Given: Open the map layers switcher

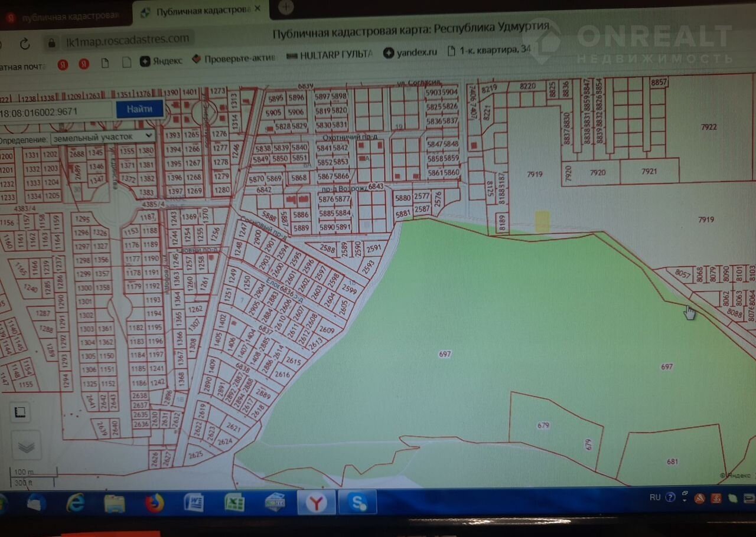Looking at the screenshot, I should pyautogui.click(x=26, y=446).
